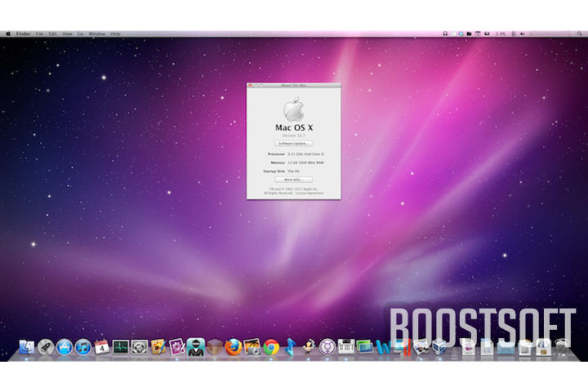Open iTunes in the dock
Screen dimensions: 588x392
[83, 347]
